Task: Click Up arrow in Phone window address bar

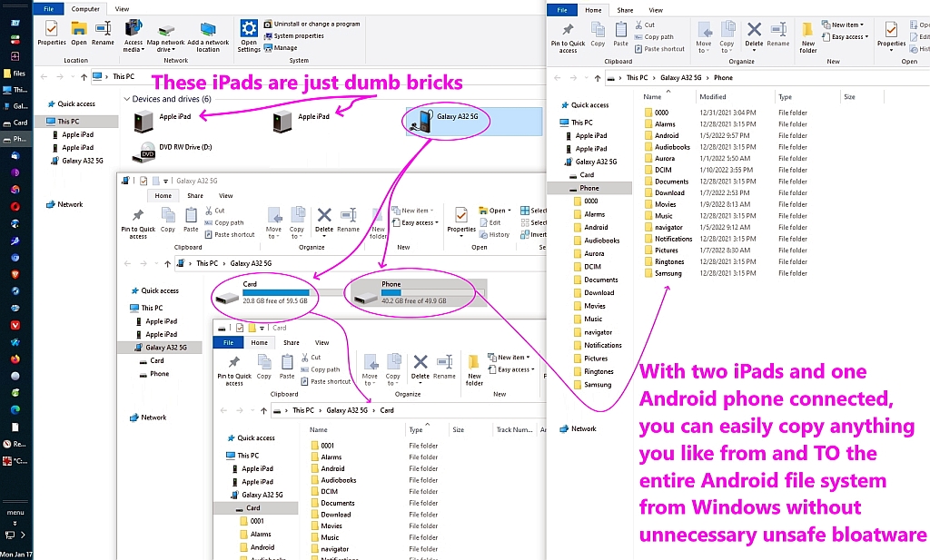Action: [598, 78]
